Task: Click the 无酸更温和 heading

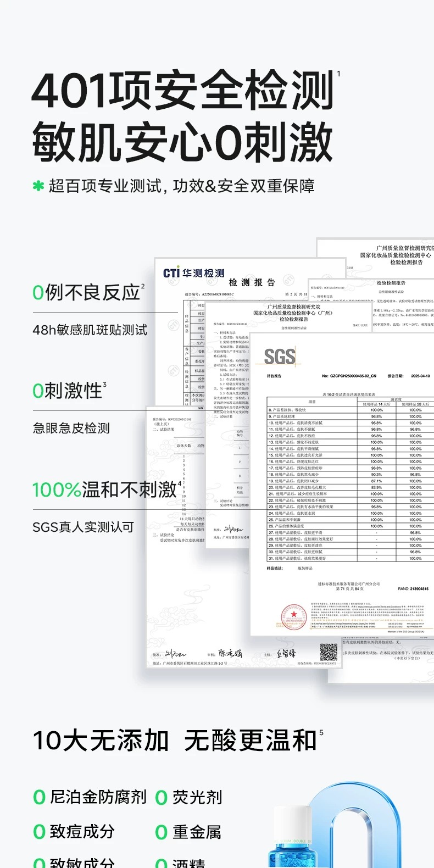Action: 251,741
